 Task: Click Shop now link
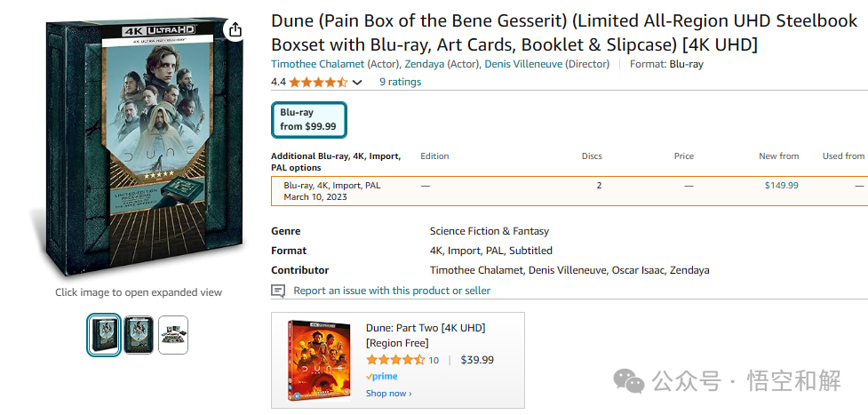tap(389, 394)
